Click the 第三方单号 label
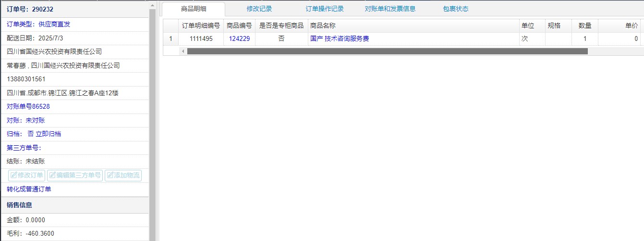This screenshot has width=644, height=241. 24,148
